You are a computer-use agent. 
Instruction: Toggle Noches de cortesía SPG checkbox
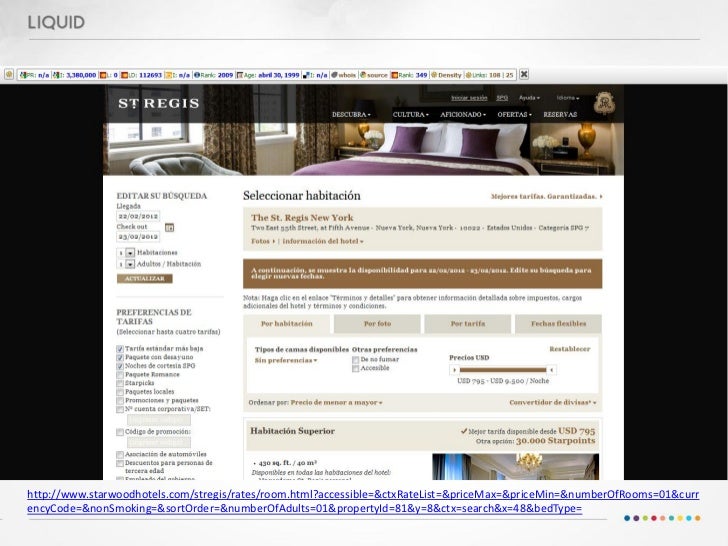tap(120, 366)
